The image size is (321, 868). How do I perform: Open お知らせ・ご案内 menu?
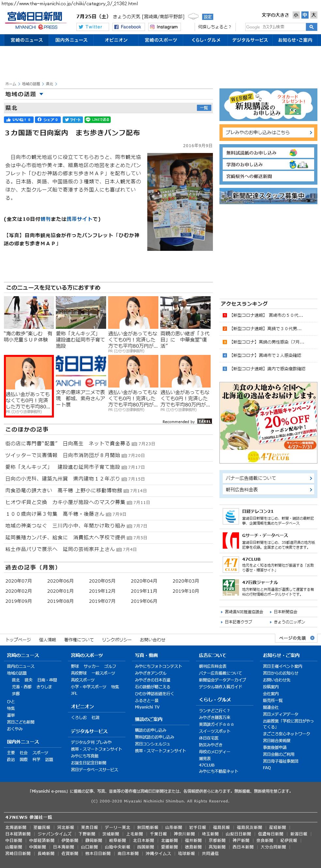(295, 40)
